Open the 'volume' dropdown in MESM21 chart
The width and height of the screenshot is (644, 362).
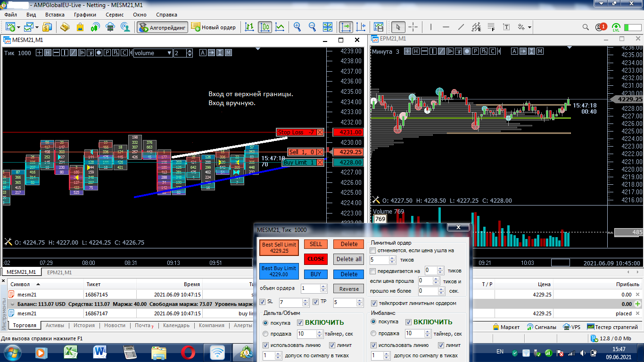tap(153, 53)
